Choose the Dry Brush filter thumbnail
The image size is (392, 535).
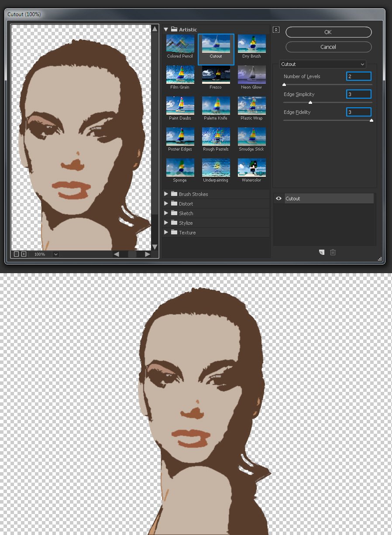(251, 44)
